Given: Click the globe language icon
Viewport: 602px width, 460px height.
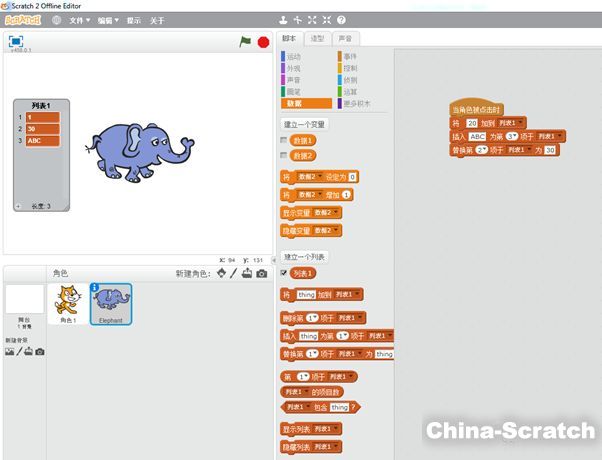Looking at the screenshot, I should click(x=56, y=20).
